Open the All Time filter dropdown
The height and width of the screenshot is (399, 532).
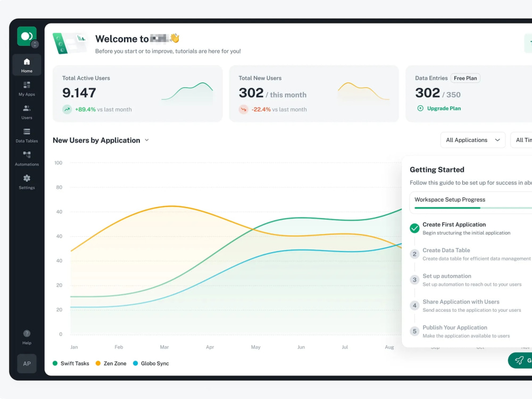[x=521, y=140]
